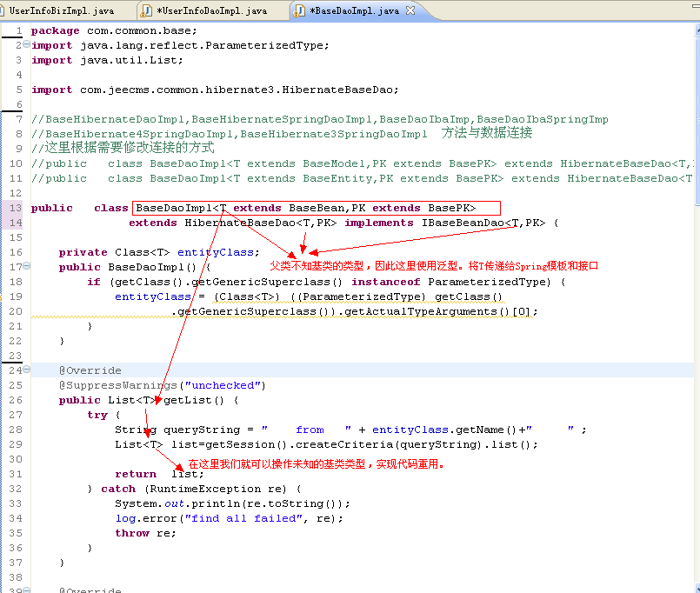Click line number 13 in the gutter

click(16, 208)
